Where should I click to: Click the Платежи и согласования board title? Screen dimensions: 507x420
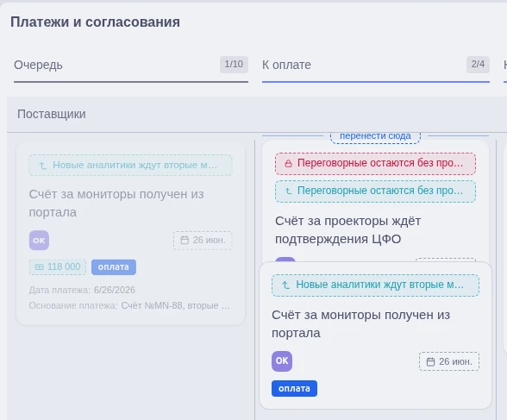(x=95, y=22)
